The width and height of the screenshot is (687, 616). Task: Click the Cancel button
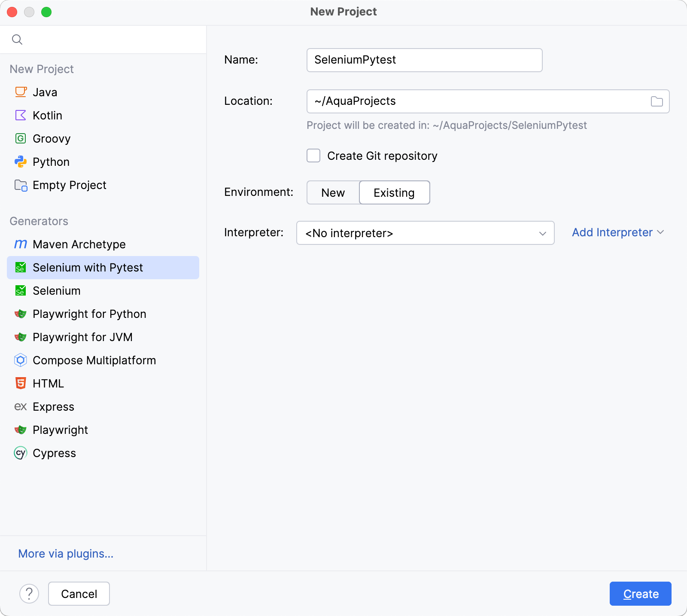79,594
